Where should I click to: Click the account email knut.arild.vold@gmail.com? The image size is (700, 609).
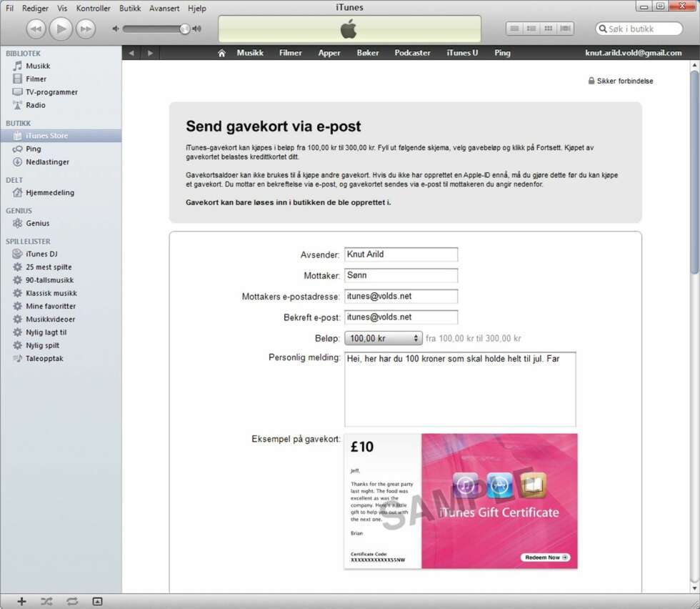634,53
